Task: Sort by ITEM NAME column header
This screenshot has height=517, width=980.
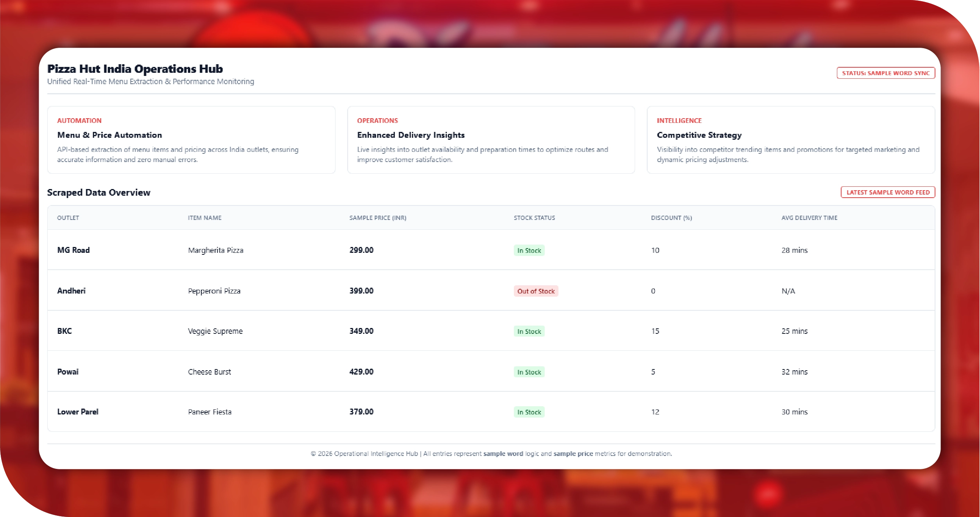Action: (x=205, y=218)
